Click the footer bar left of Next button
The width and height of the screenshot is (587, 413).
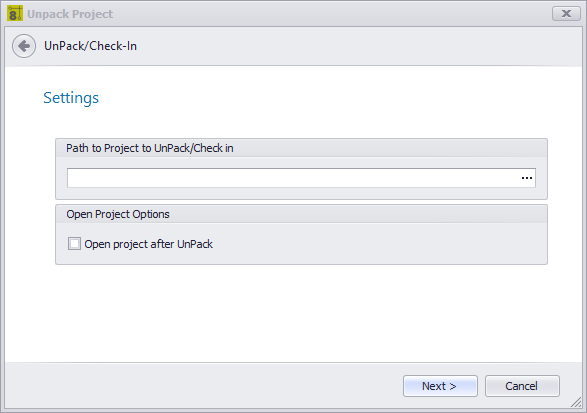204,386
